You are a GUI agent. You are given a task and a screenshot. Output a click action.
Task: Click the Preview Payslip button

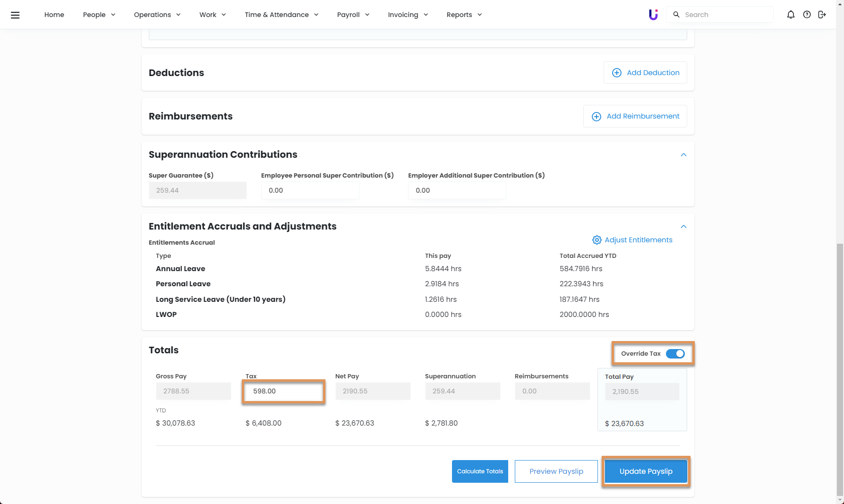click(x=556, y=471)
